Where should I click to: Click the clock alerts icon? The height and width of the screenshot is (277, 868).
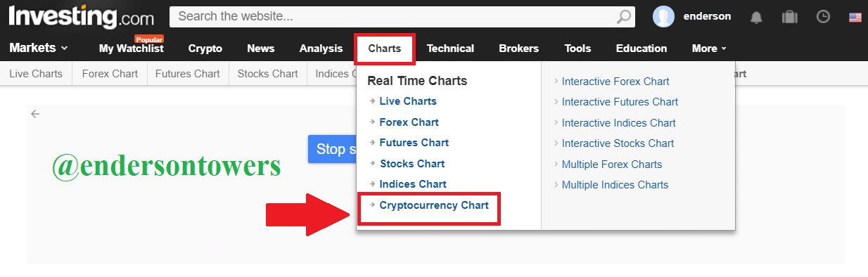[x=823, y=16]
